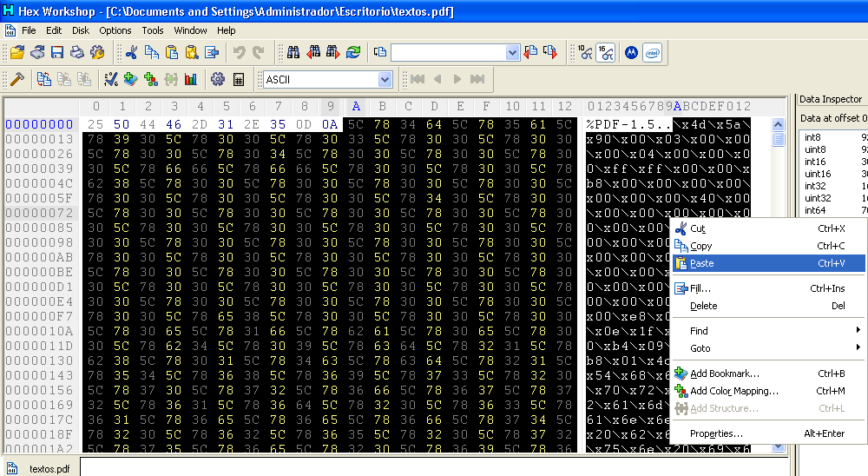Click the Find binoculars icon
The width and height of the screenshot is (868, 476).
[293, 53]
